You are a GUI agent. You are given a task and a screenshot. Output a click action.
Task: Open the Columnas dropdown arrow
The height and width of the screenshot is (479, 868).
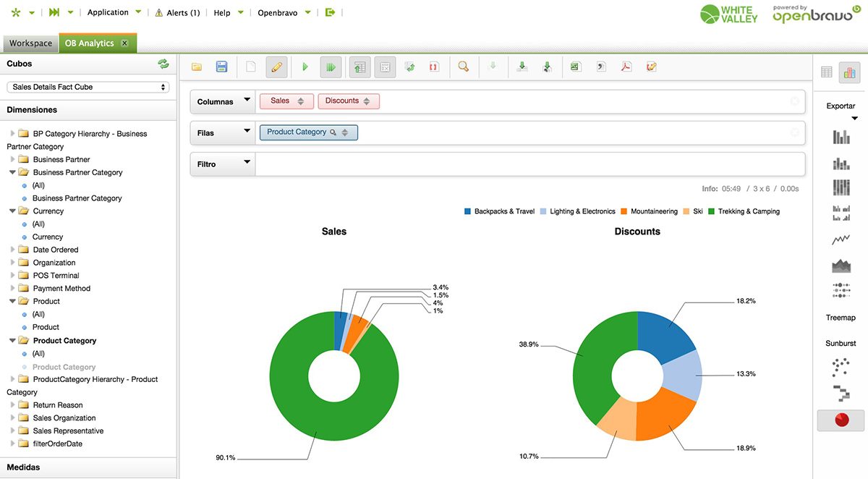[x=246, y=101]
